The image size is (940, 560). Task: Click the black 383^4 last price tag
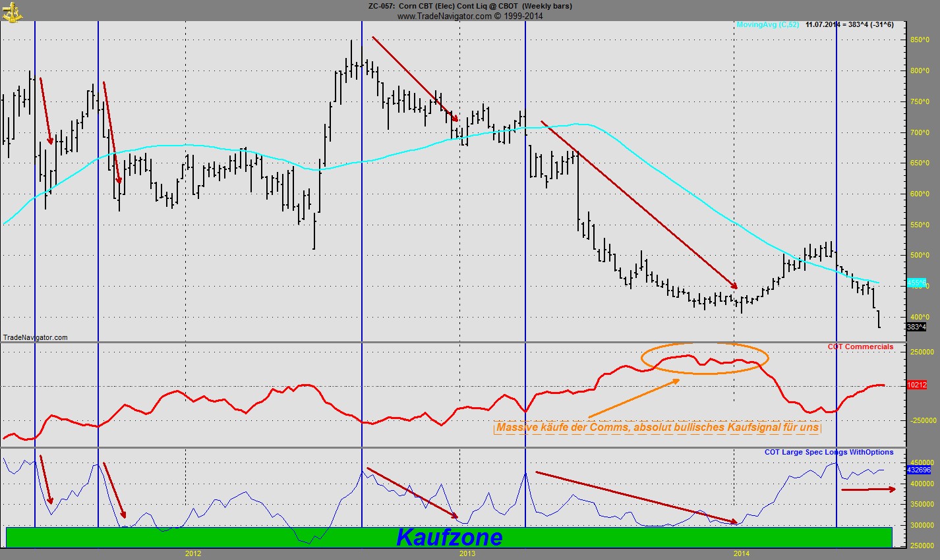916,327
